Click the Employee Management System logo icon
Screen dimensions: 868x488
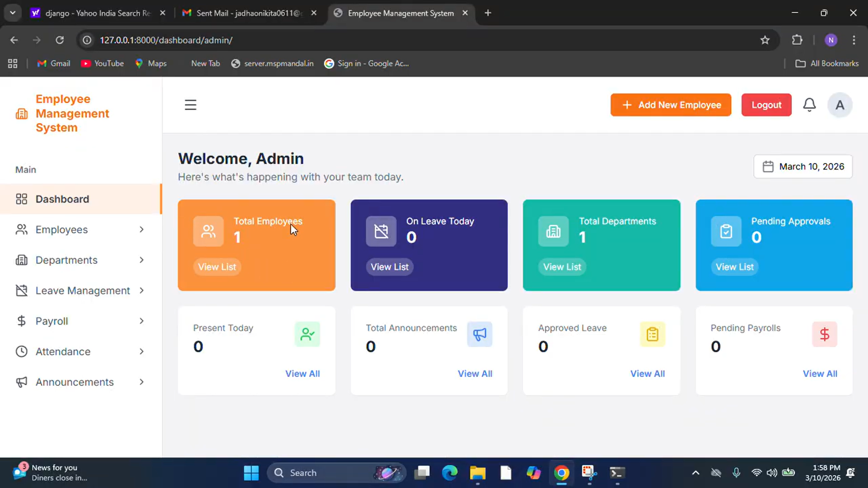pos(22,114)
